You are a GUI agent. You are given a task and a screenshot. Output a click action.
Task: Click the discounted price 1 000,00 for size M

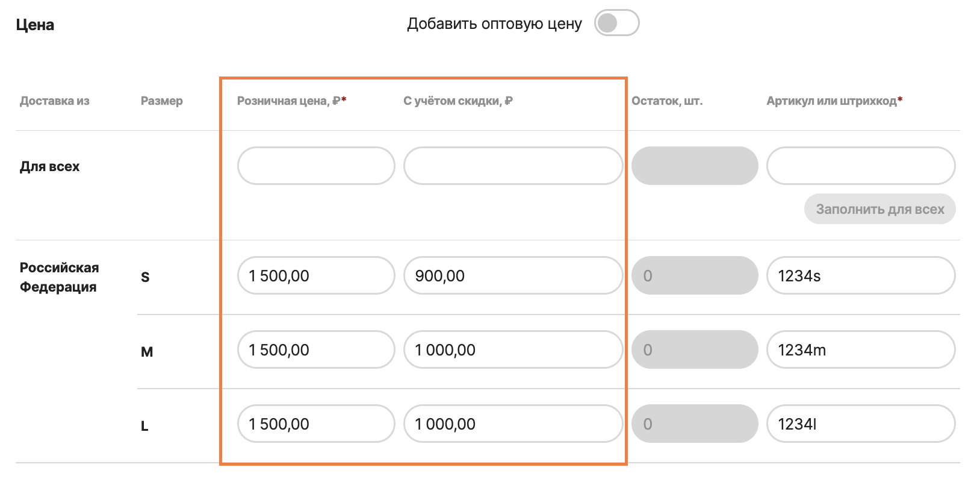(512, 349)
